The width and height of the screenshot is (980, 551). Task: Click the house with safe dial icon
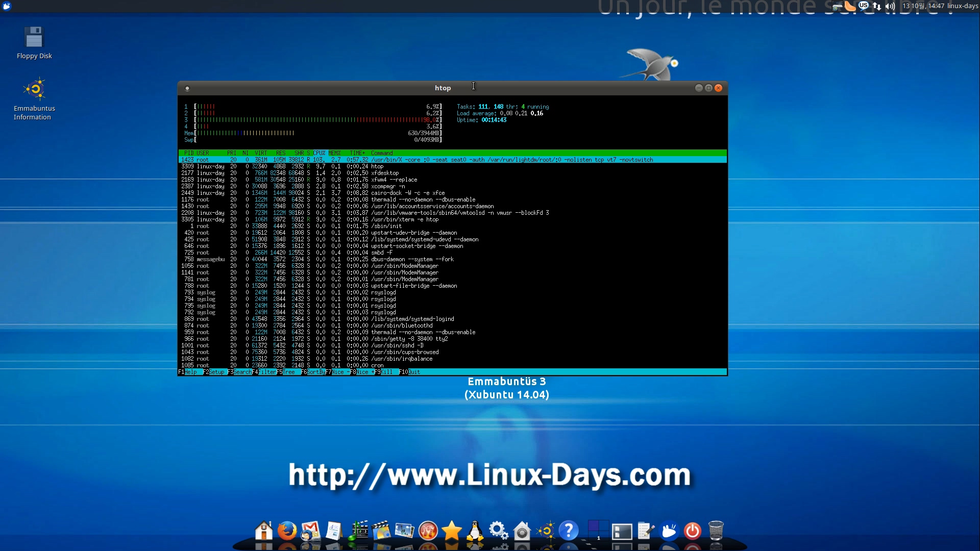point(522,531)
